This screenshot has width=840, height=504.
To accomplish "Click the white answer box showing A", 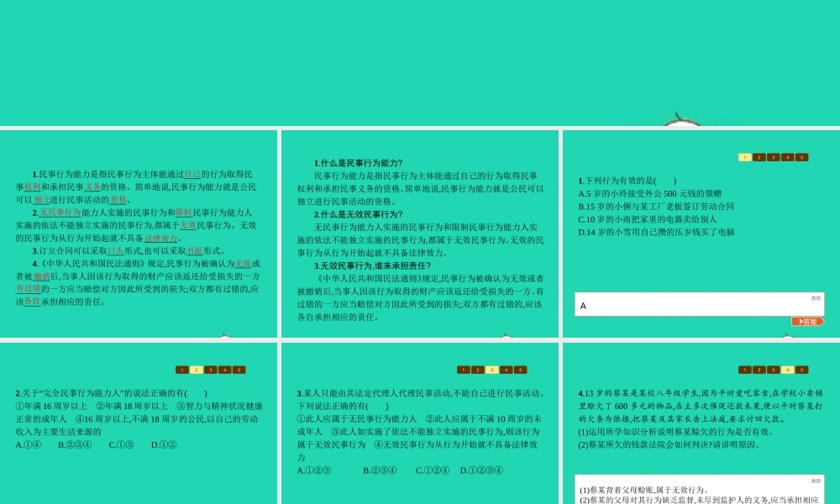I will click(x=699, y=304).
